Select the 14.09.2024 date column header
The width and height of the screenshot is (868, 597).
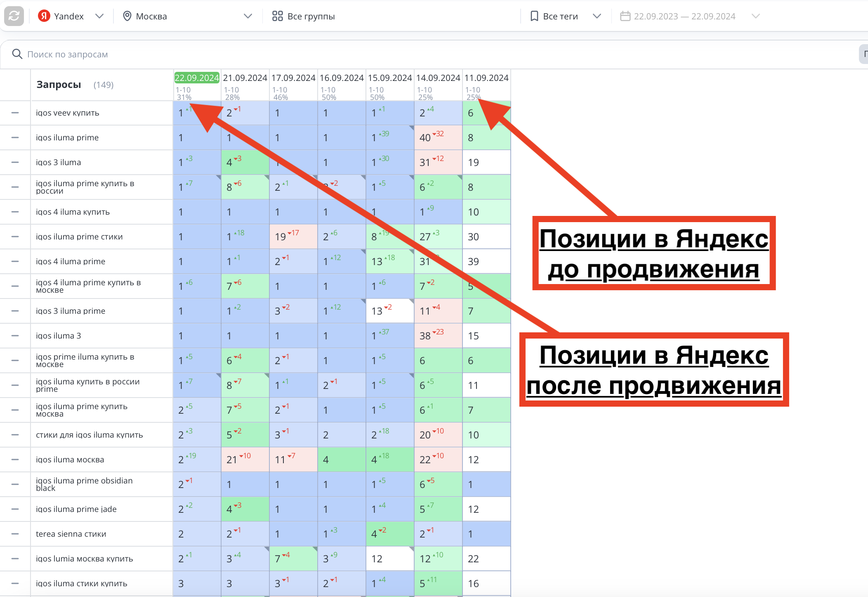coord(438,78)
